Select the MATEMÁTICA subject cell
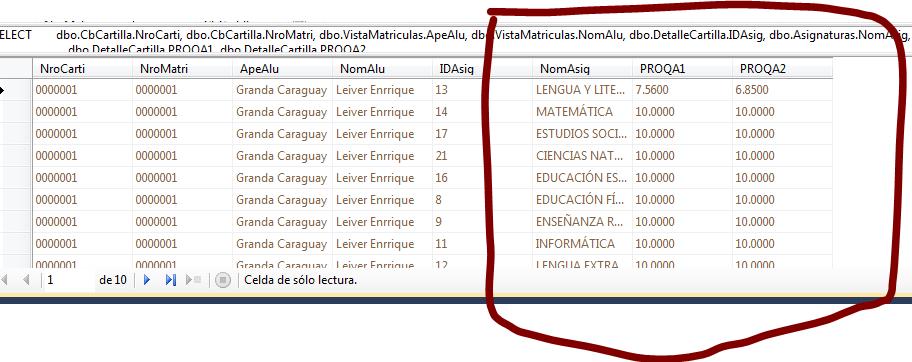This screenshot has height=362, width=912. tap(583, 112)
